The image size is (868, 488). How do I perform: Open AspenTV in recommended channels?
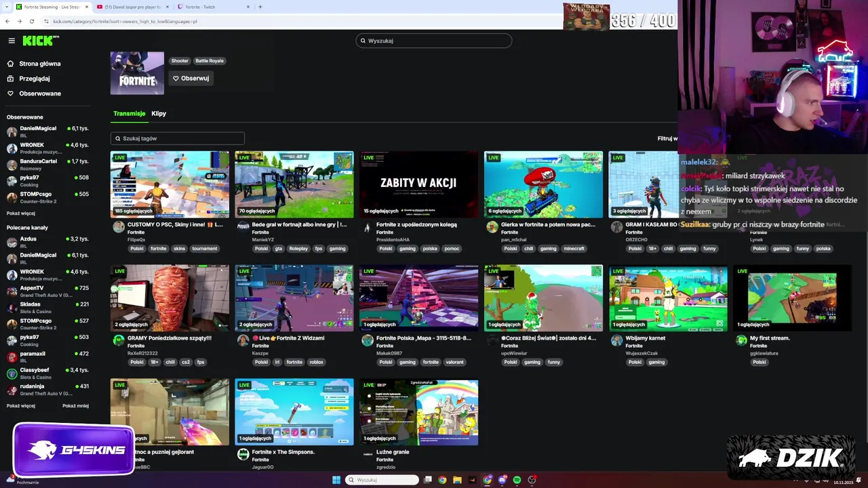pos(47,291)
